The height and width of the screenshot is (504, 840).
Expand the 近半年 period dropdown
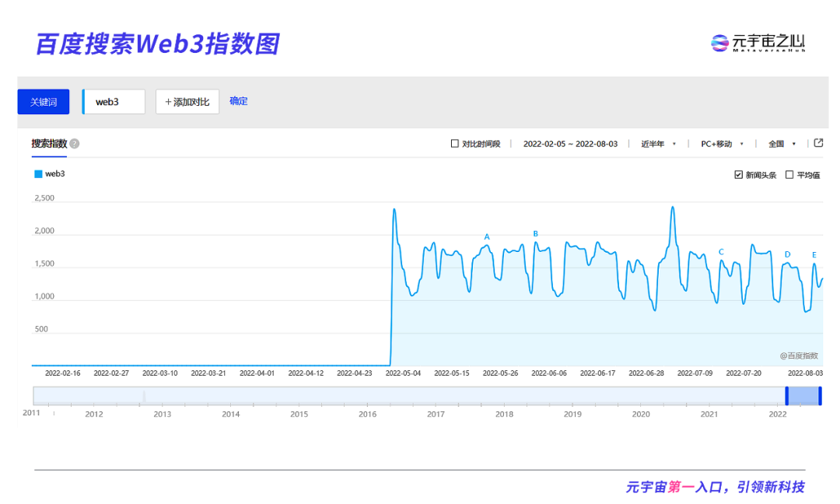[x=659, y=144]
